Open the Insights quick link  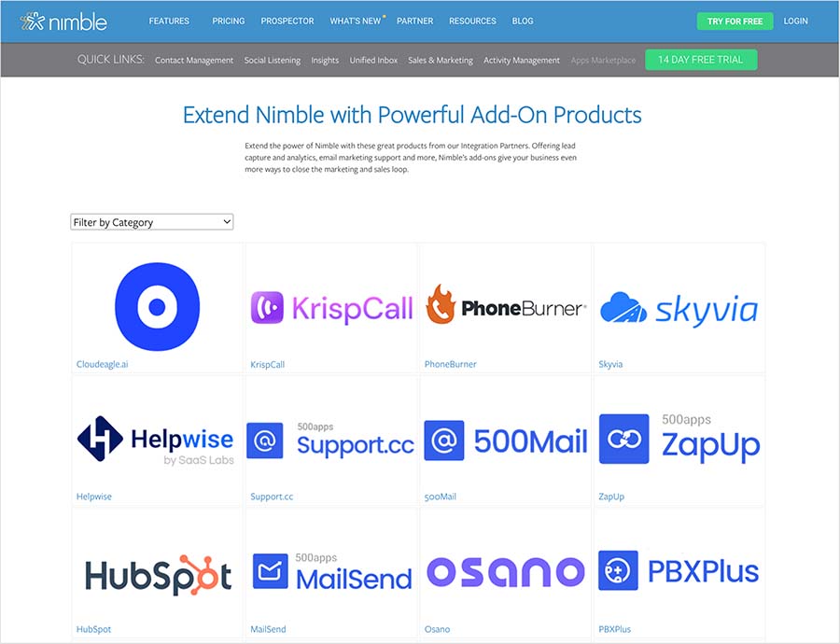325,60
